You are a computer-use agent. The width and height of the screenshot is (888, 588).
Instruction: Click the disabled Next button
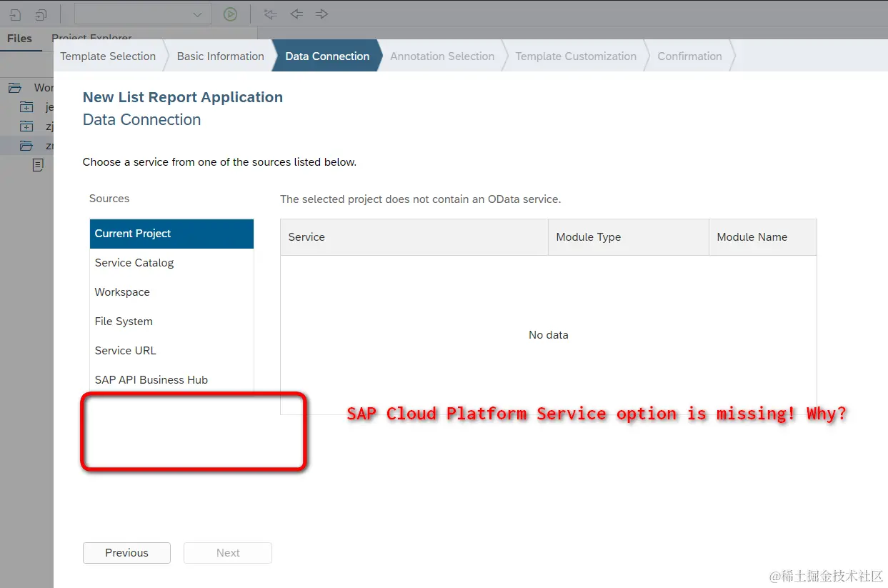pyautogui.click(x=228, y=553)
